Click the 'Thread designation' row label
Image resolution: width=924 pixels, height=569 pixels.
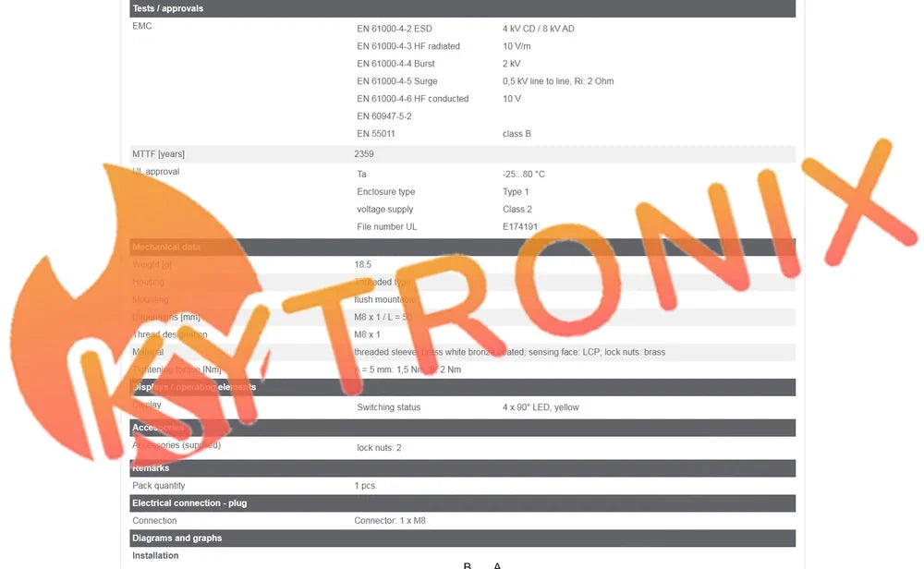pos(170,334)
